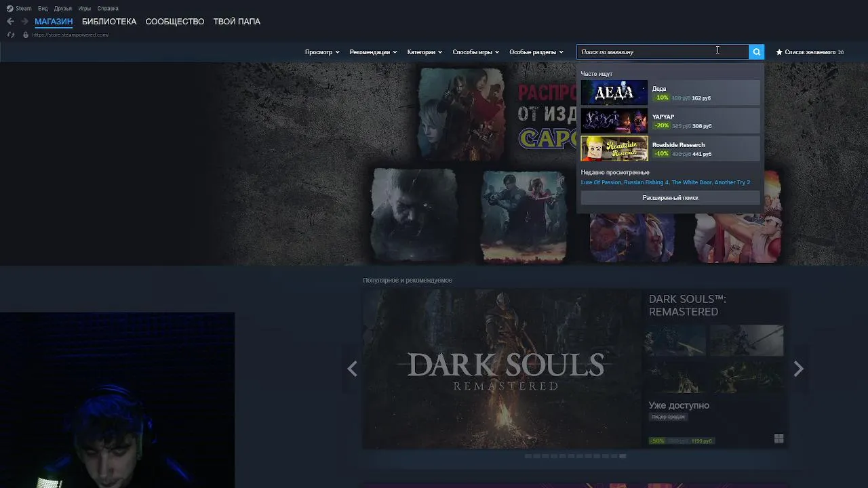Open the Друзья menu

(63, 8)
